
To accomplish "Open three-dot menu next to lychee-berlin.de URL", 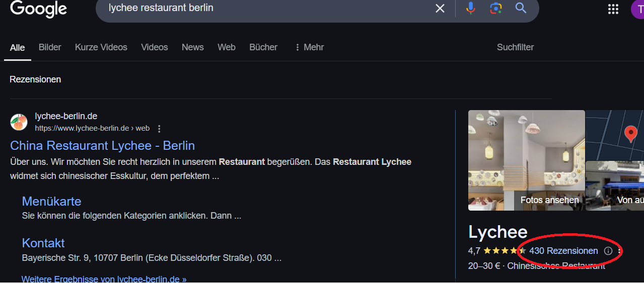I will click(x=159, y=129).
